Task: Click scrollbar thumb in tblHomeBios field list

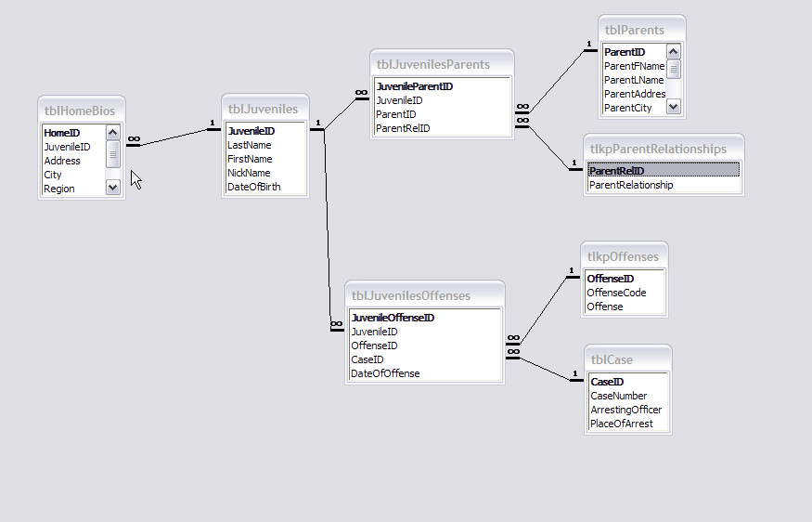Action: pyautogui.click(x=113, y=154)
